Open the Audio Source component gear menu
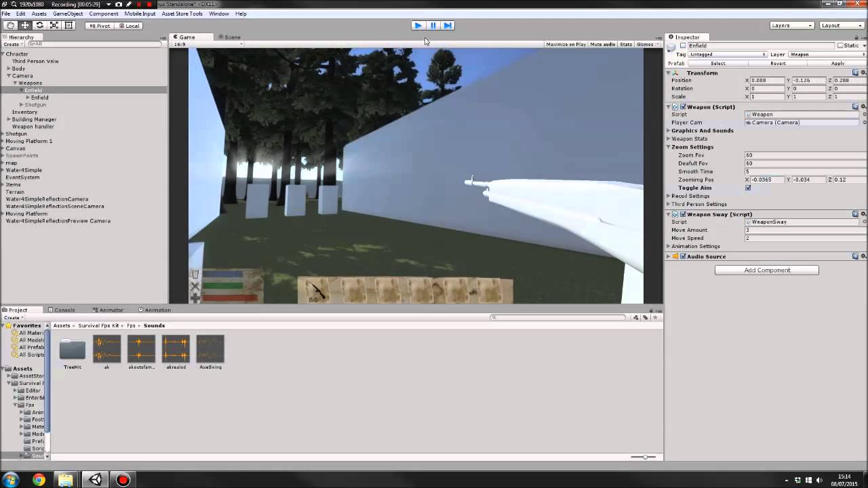 click(x=863, y=256)
